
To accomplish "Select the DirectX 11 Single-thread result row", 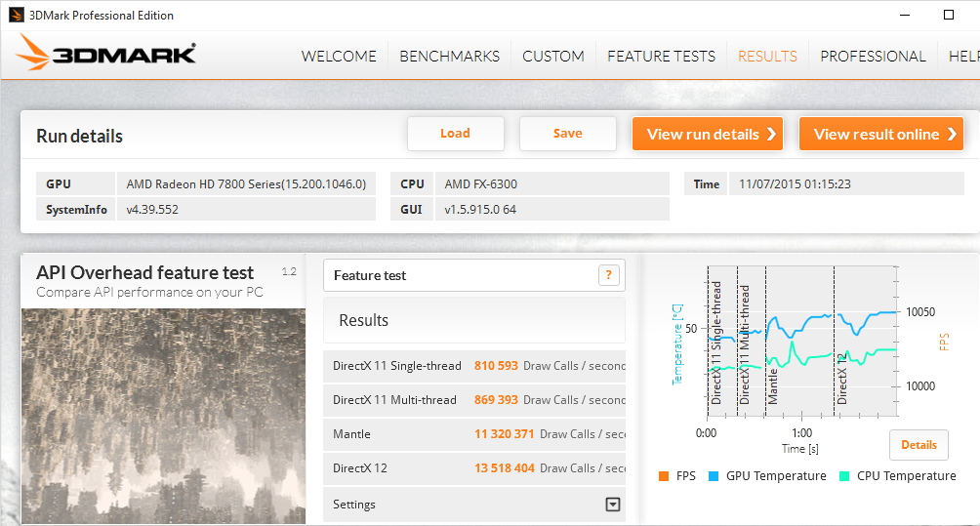I will (473, 366).
